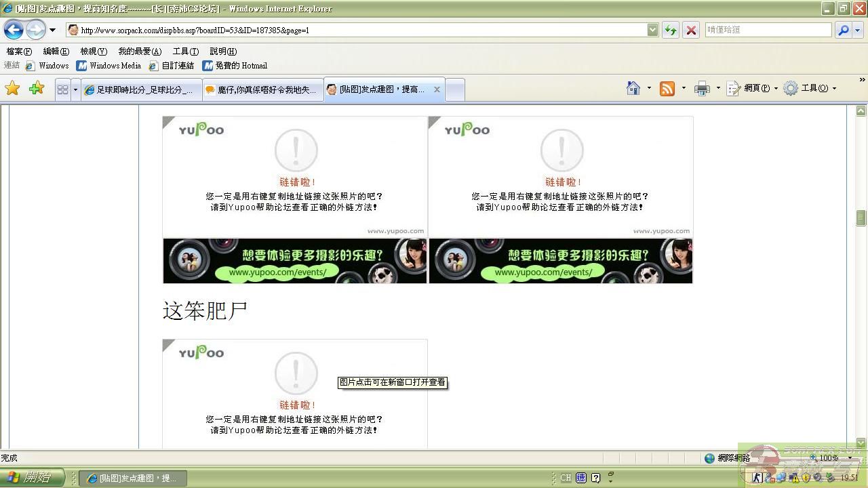Open the 工具(O) tools dropdown menu
This screenshot has height=488, width=868.
coord(810,88)
